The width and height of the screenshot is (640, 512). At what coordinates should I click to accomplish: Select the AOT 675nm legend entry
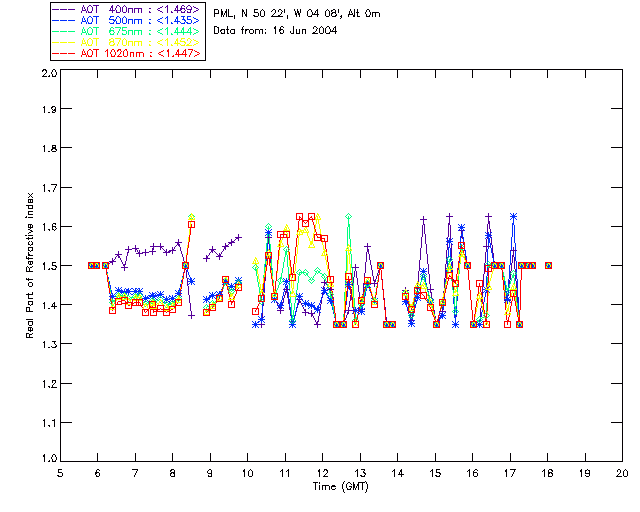[x=126, y=31]
